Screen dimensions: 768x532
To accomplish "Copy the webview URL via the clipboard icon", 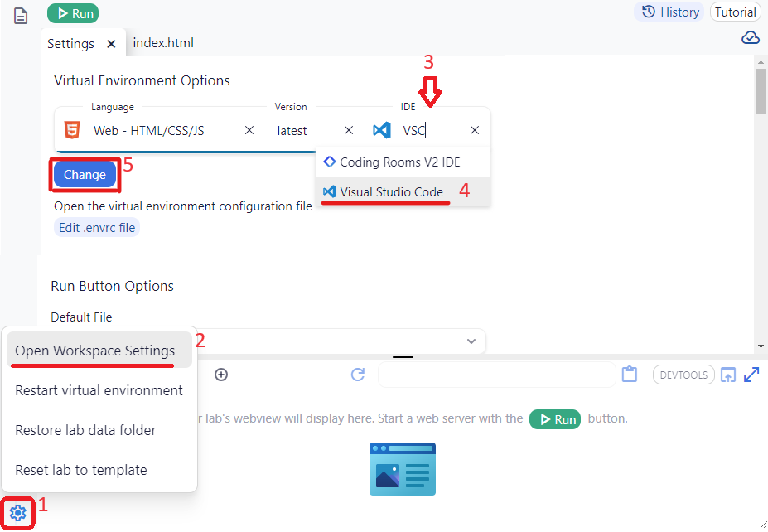I will (x=629, y=374).
